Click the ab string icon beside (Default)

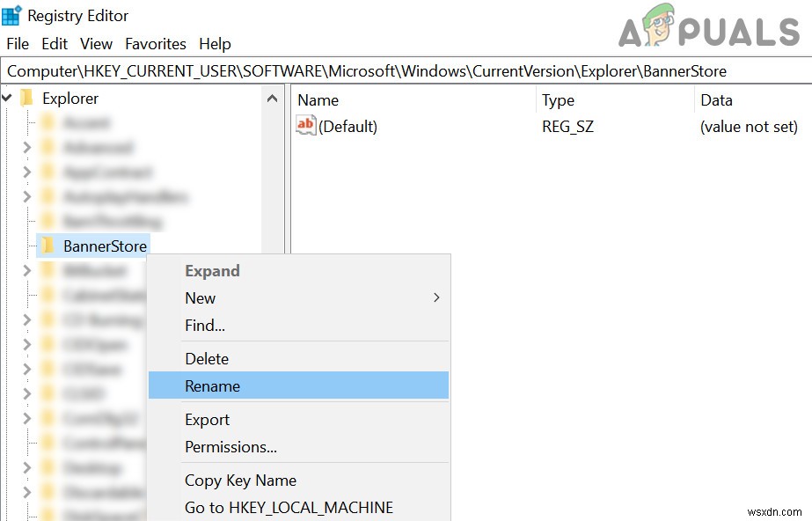(x=305, y=125)
